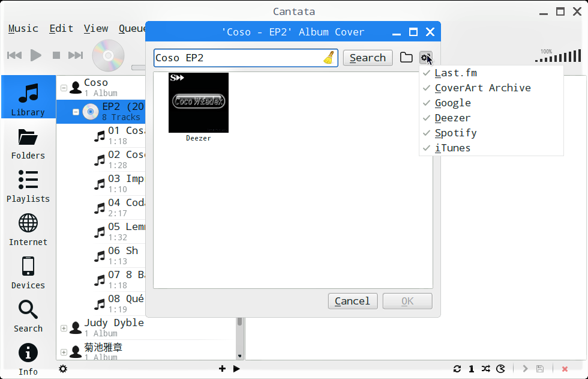This screenshot has height=379, width=588.
Task: Select track 01 lasting 1:18
Action: pos(119,136)
